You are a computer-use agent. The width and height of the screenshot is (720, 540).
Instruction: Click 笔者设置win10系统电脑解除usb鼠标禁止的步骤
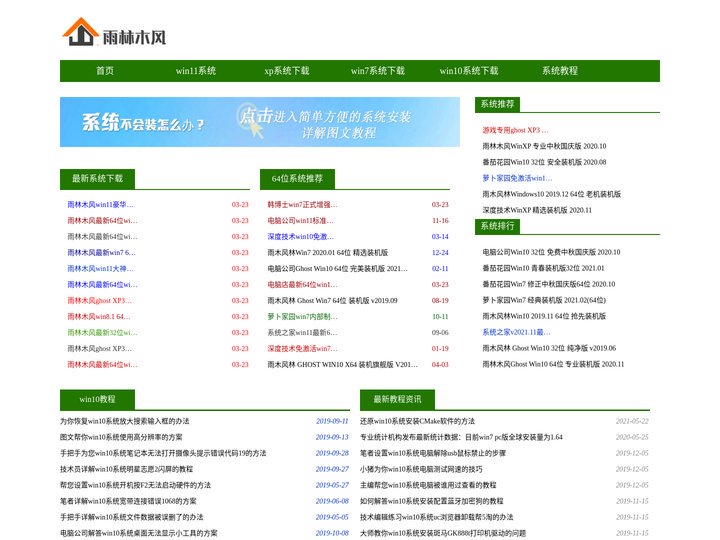coord(433,453)
